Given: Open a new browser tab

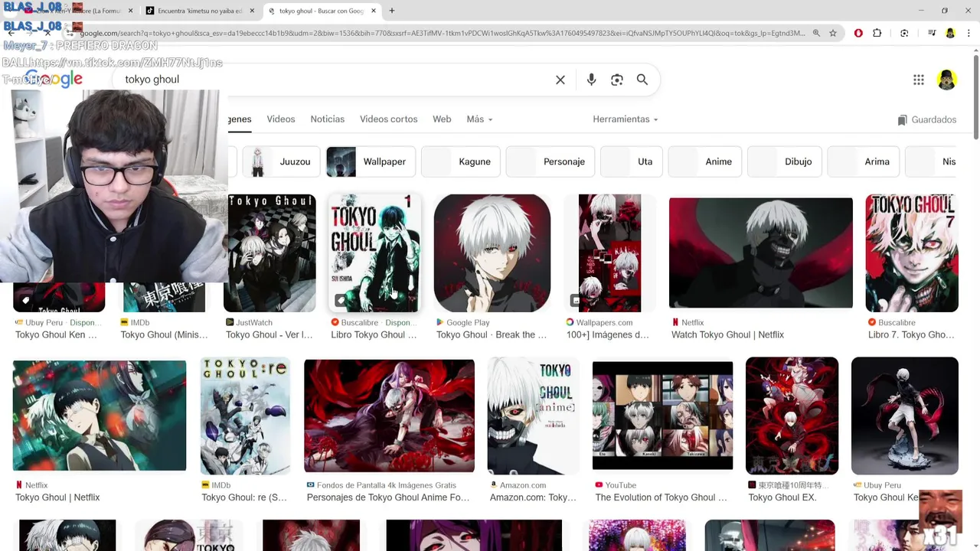Looking at the screenshot, I should (392, 11).
